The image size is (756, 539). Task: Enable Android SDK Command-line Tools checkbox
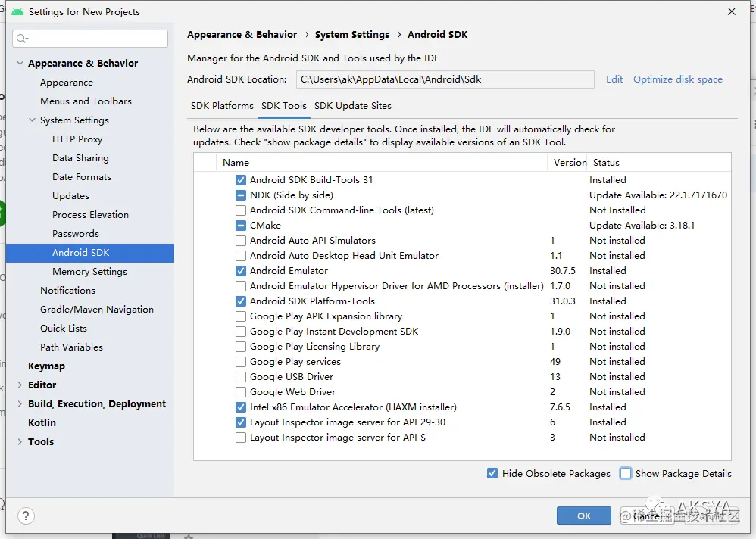click(x=241, y=210)
